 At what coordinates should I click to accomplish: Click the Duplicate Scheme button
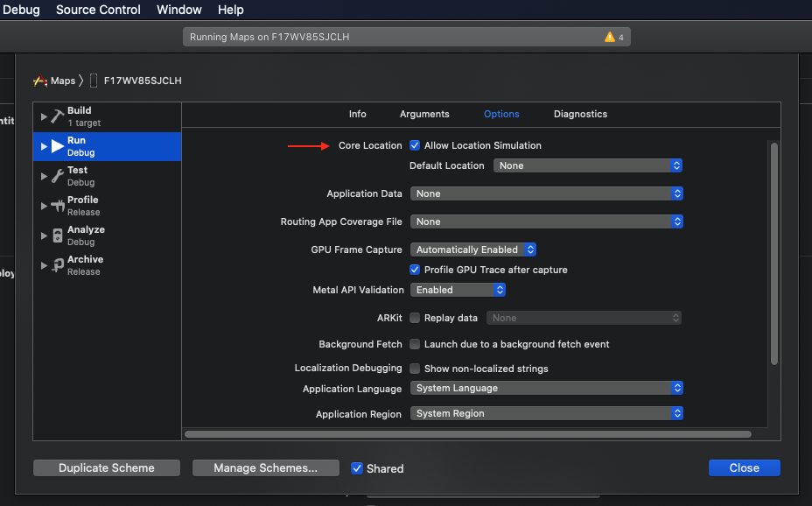point(107,468)
